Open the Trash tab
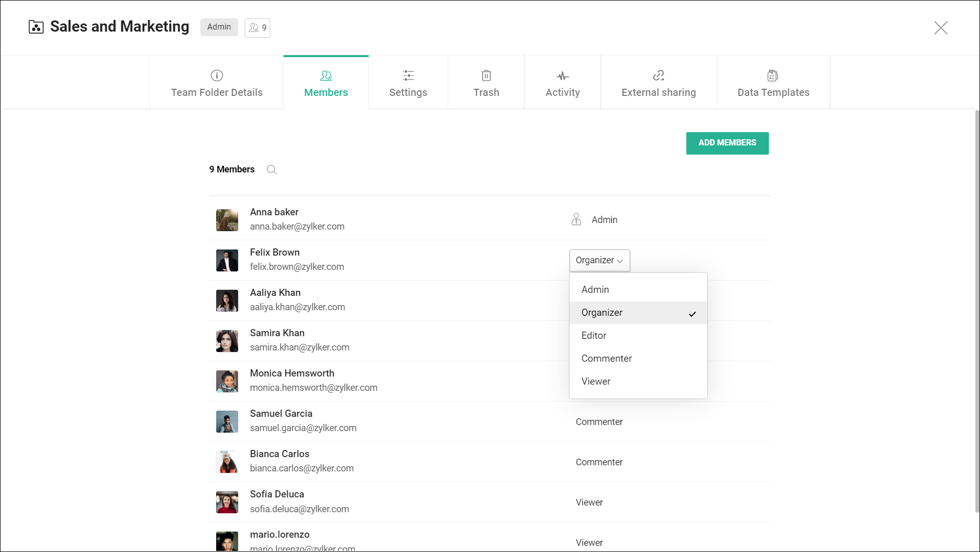Viewport: 980px width, 552px height. (x=486, y=83)
